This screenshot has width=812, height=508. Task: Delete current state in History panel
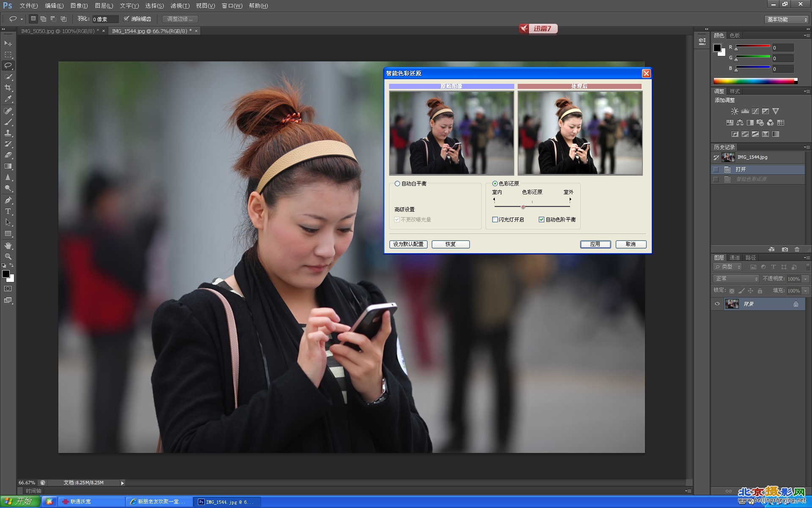coord(797,249)
